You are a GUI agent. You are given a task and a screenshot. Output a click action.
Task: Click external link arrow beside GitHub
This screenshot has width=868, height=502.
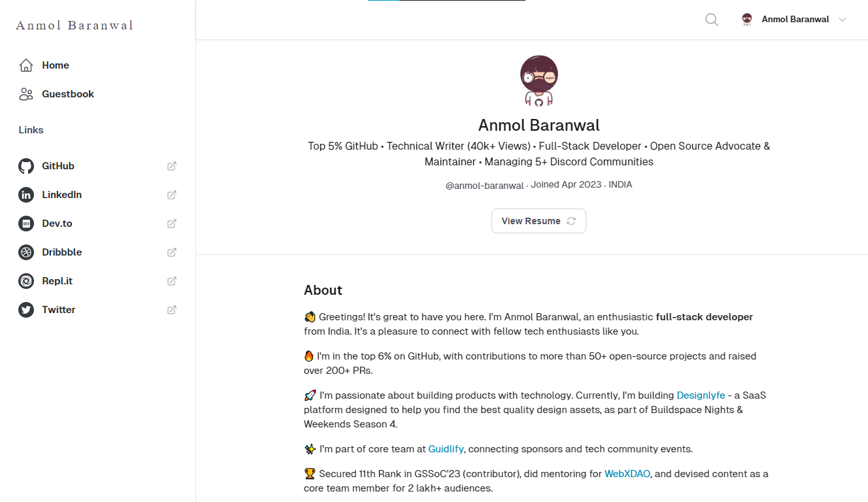tap(172, 166)
